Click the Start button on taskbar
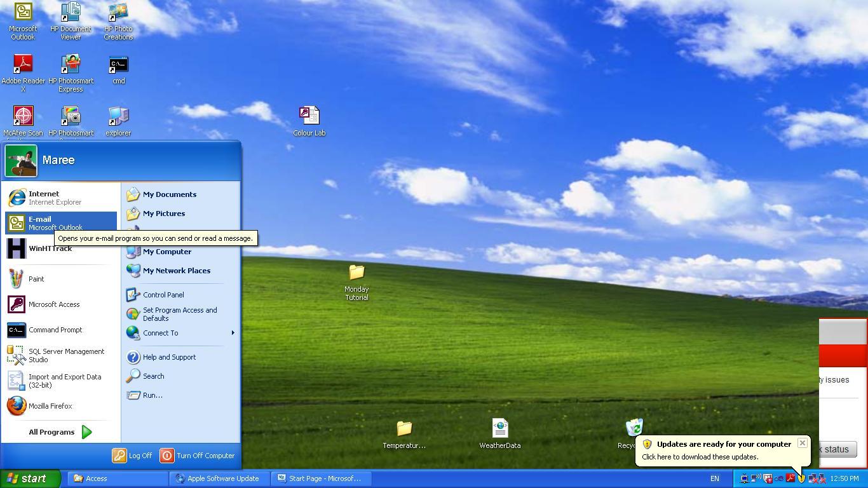868x488 pixels. [30, 478]
